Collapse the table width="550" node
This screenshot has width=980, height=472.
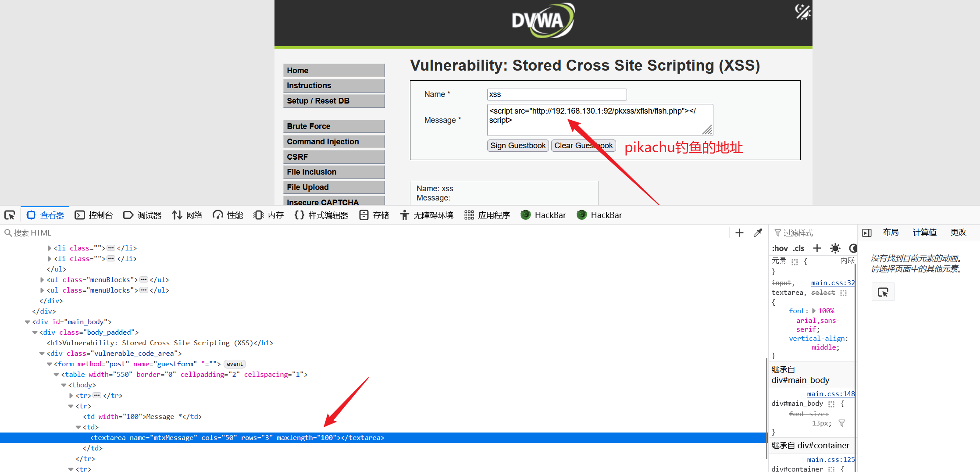pos(56,375)
